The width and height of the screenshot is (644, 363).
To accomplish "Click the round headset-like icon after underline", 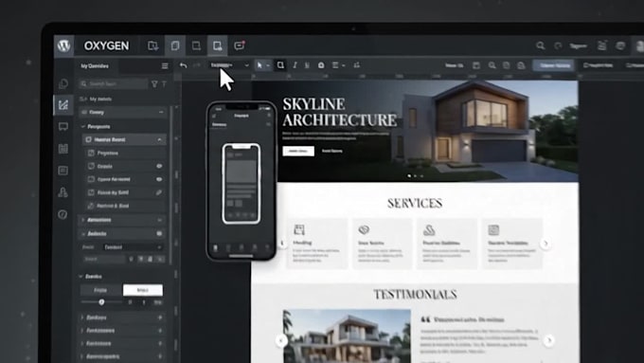I will 321,65.
